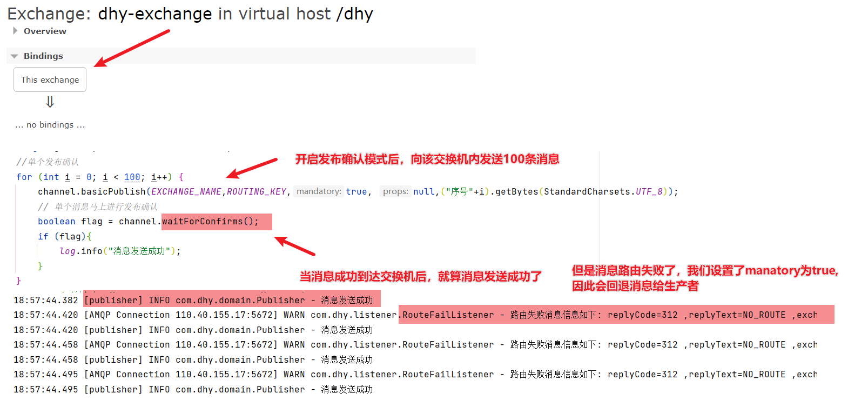Click the Bindings section header label

click(x=43, y=56)
